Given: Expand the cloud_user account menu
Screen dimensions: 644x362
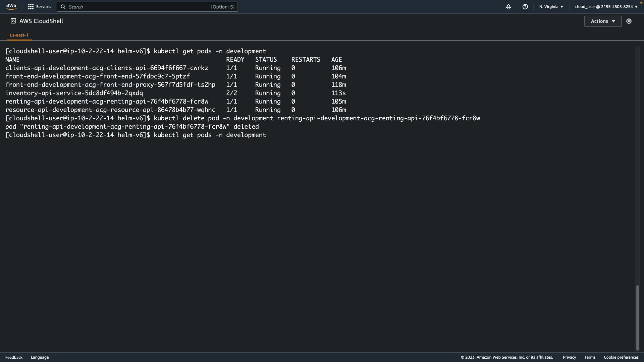Looking at the screenshot, I should (606, 7).
